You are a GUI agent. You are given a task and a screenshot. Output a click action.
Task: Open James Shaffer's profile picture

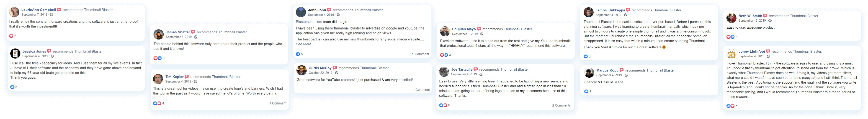click(x=158, y=34)
